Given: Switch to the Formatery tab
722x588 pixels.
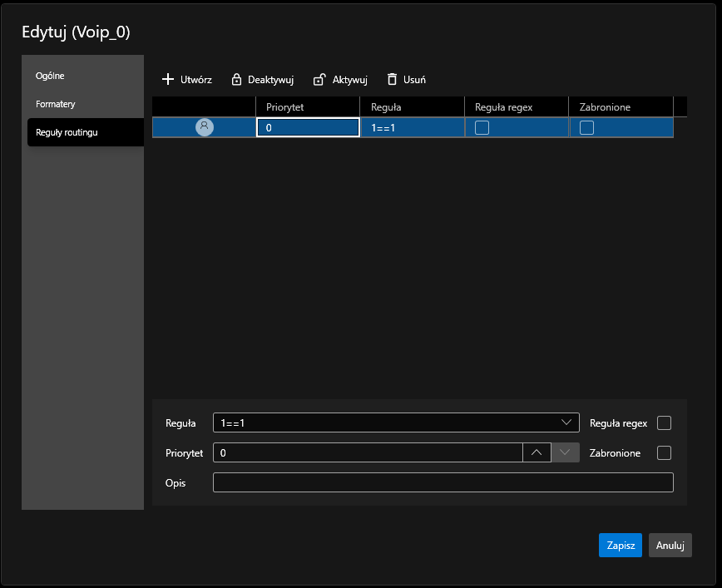Looking at the screenshot, I should click(x=56, y=104).
